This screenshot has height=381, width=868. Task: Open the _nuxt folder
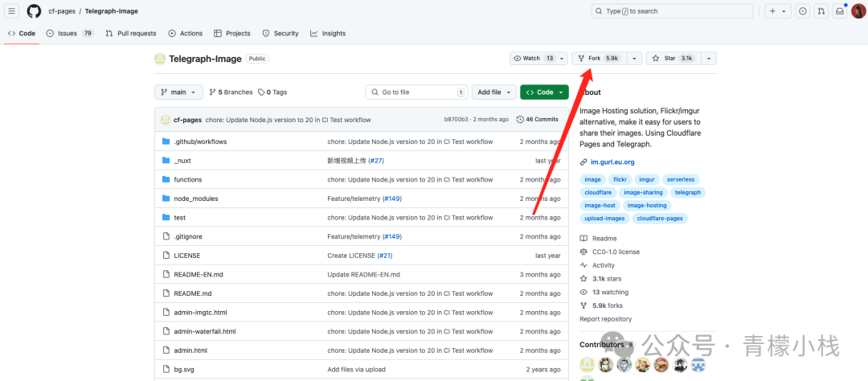tap(182, 161)
